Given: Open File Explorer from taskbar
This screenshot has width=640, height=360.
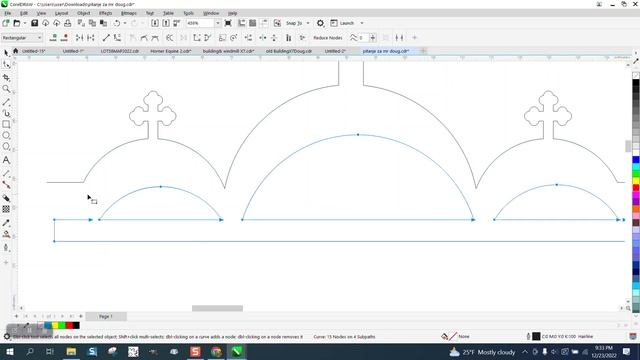Looking at the screenshot, I should pyautogui.click(x=71, y=351).
